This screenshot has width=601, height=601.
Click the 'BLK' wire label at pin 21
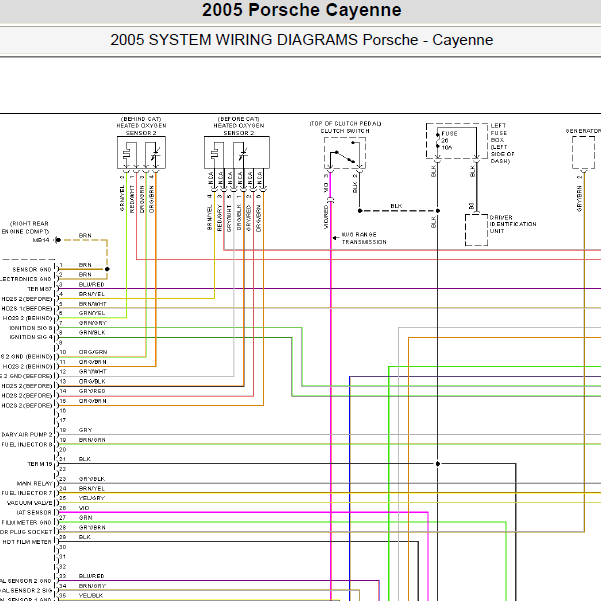tap(84, 459)
